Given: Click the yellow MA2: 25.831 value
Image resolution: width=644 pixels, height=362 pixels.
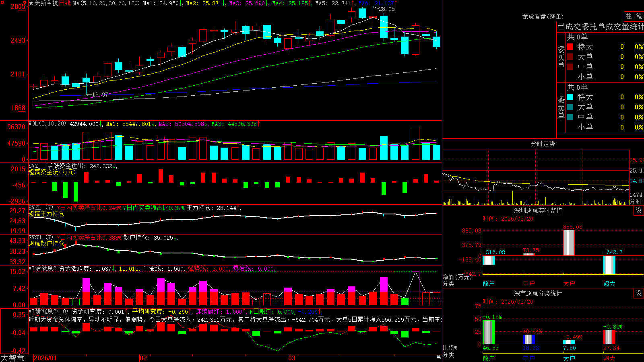Looking at the screenshot, I should coord(206,3).
